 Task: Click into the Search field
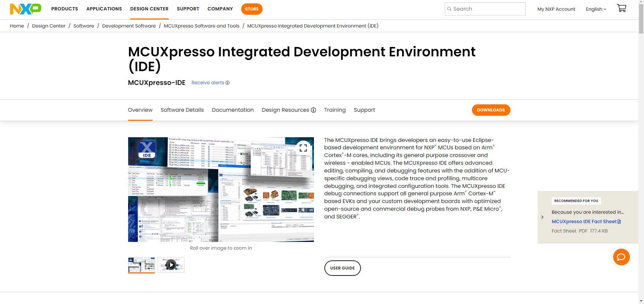(x=485, y=9)
